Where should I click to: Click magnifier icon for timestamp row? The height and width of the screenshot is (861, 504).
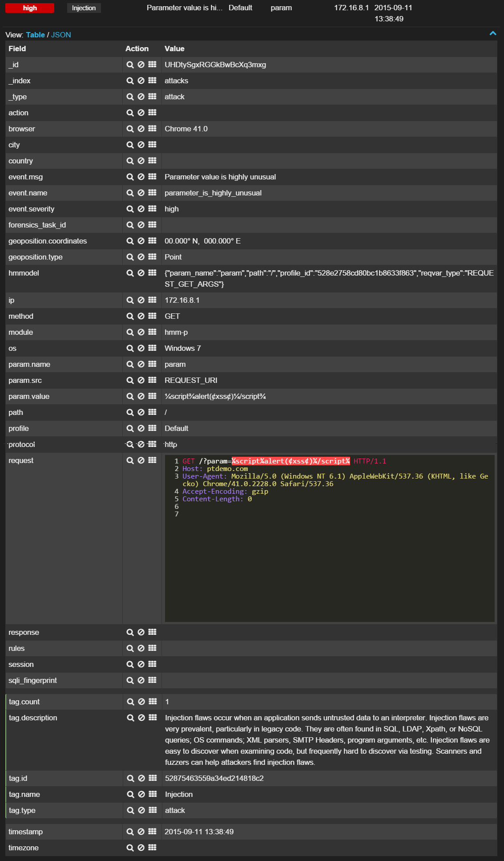coord(130,832)
